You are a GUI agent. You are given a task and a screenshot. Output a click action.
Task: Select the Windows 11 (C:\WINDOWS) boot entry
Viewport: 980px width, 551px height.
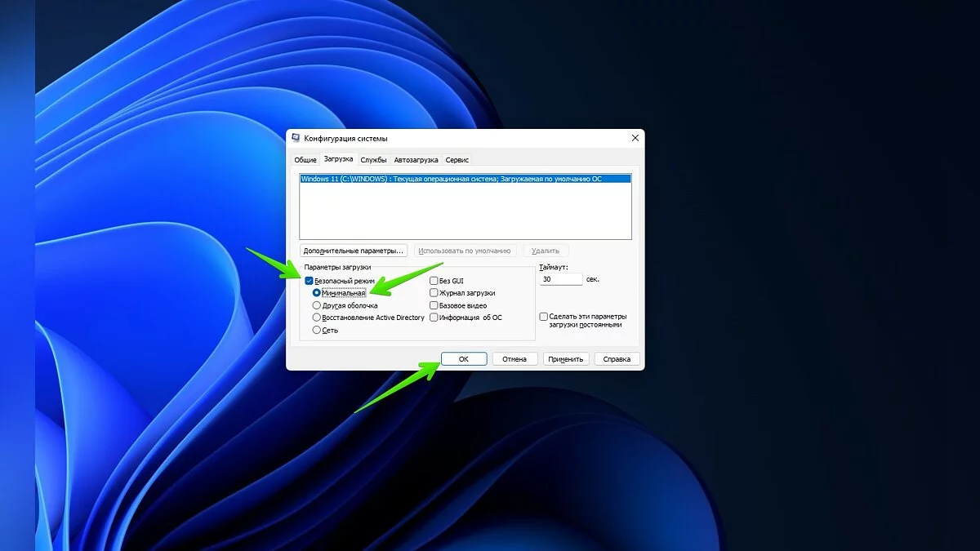pyautogui.click(x=465, y=178)
